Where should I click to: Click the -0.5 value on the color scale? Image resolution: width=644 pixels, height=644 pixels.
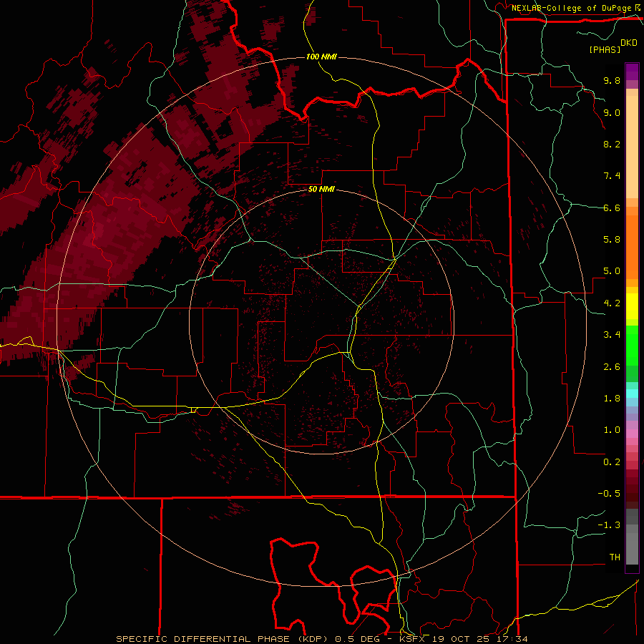click(609, 494)
